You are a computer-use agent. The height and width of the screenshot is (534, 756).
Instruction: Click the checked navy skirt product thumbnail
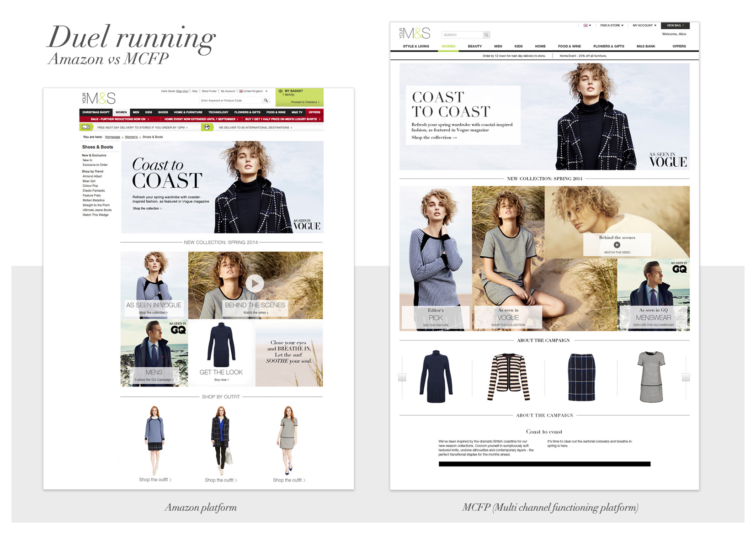[x=581, y=377]
